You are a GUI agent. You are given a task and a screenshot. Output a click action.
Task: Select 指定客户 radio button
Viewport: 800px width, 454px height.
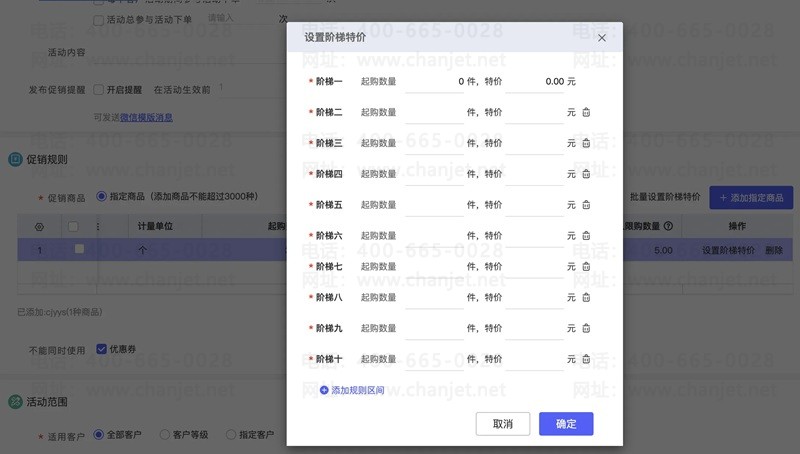pyautogui.click(x=231, y=435)
